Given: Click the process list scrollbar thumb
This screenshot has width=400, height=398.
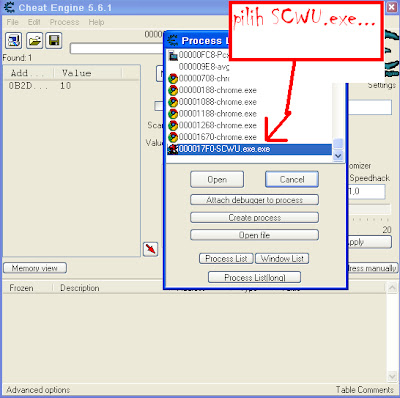Looking at the screenshot, I should click(x=338, y=144).
